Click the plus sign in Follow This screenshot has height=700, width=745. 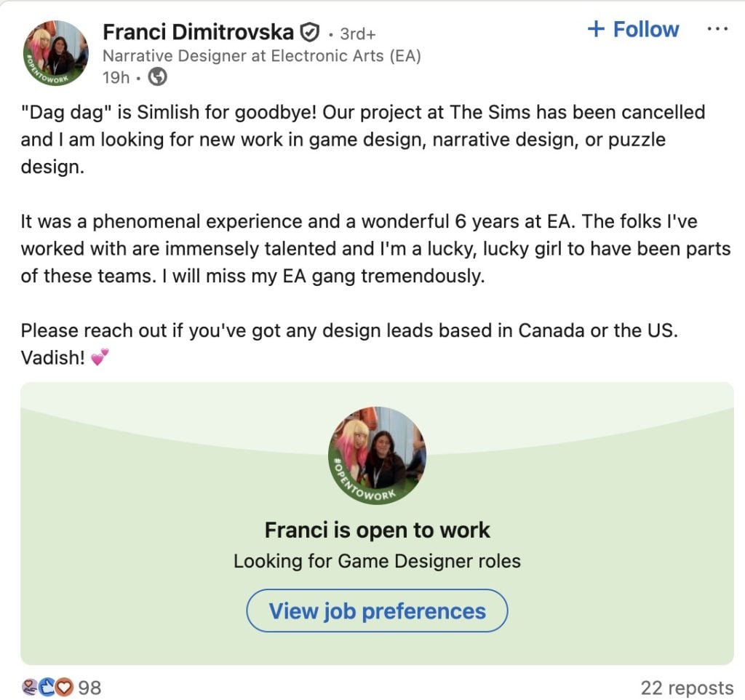[x=596, y=29]
